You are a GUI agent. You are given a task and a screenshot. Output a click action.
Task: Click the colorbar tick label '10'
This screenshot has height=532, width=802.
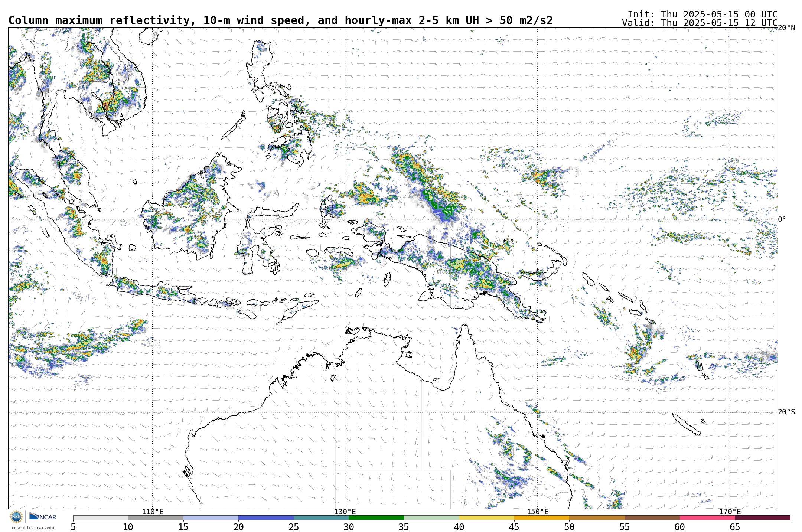128,527
